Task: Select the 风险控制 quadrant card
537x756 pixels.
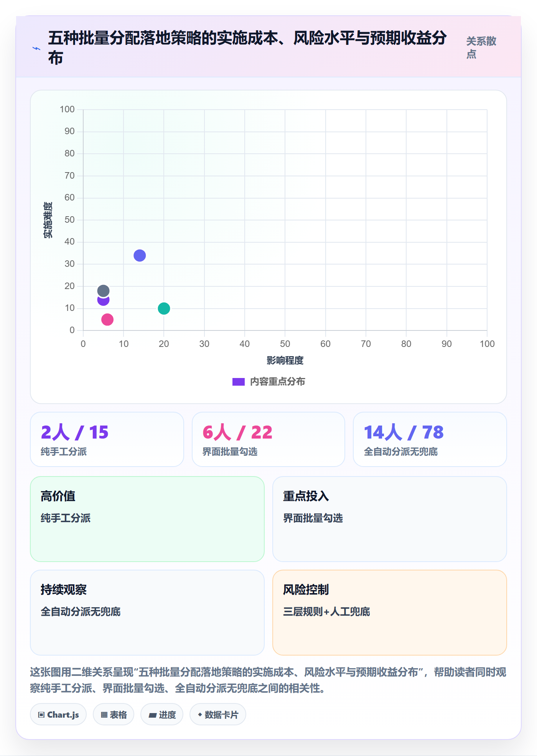Action: click(390, 613)
